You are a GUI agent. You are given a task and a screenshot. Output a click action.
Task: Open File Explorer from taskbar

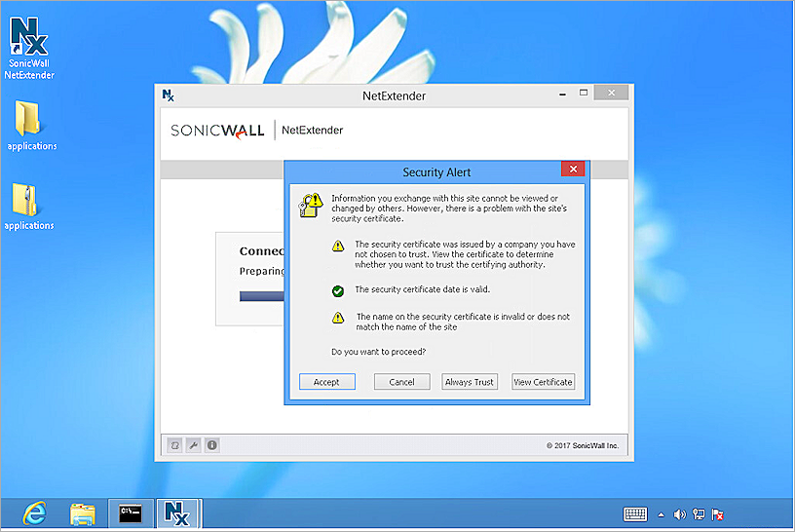83,514
